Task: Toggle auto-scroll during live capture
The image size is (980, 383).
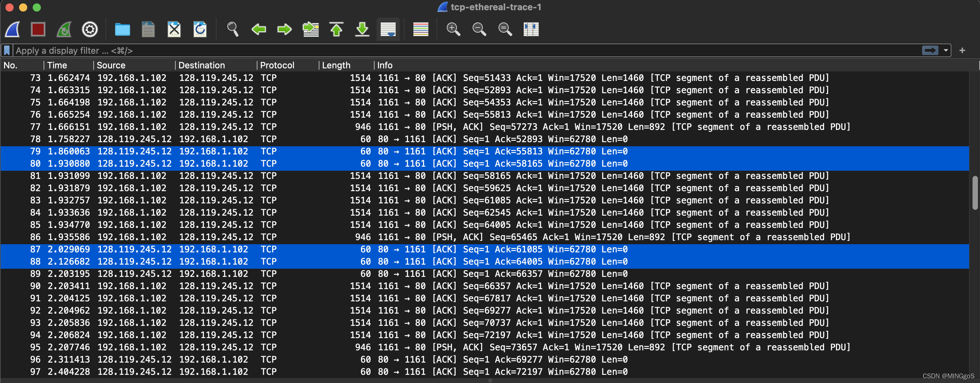Action: pyautogui.click(x=388, y=29)
